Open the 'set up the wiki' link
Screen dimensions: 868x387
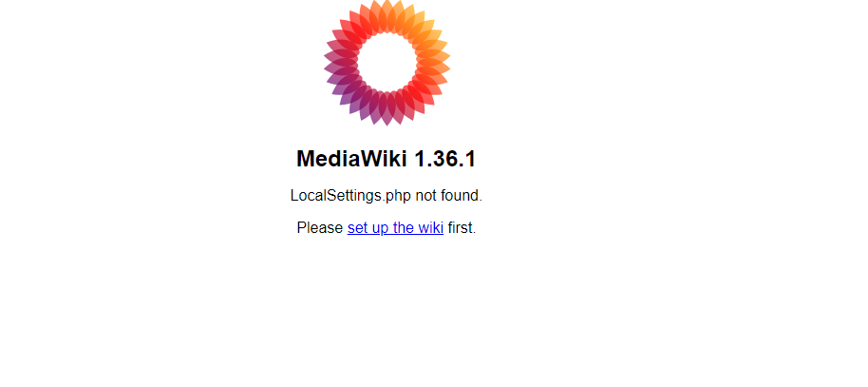click(x=395, y=228)
